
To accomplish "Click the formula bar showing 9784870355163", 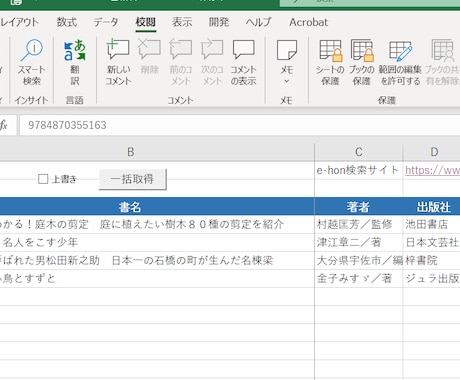I will (239, 125).
